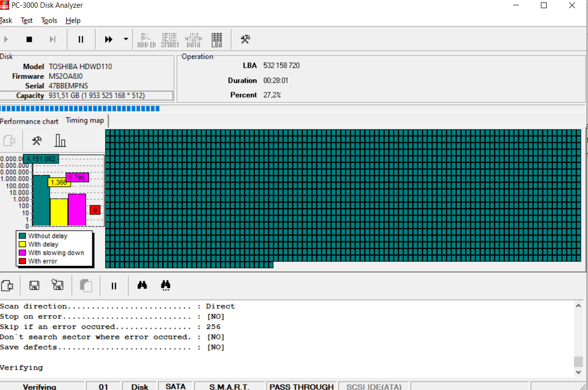588x390 pixels.
Task: Select the Timing map tab
Action: (x=85, y=120)
